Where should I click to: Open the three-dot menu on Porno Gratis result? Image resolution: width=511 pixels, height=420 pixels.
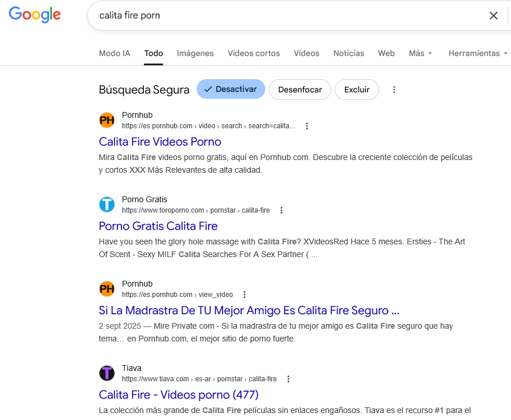pyautogui.click(x=281, y=210)
